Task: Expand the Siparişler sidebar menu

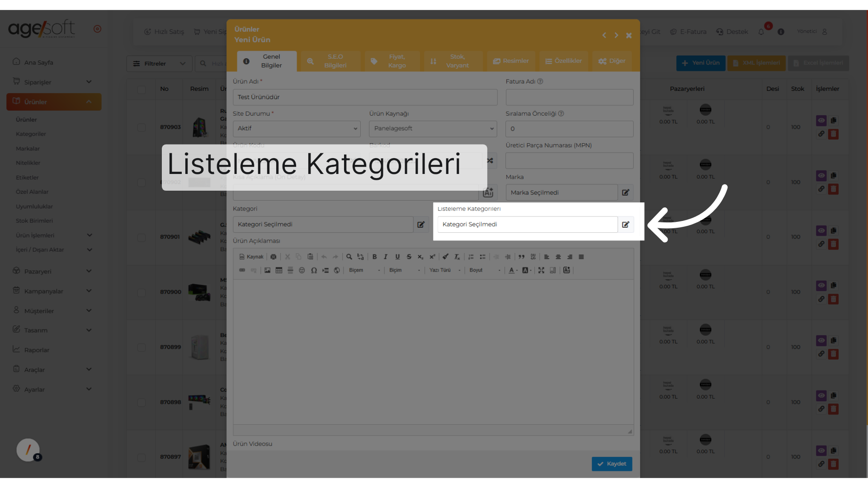Action: point(54,82)
